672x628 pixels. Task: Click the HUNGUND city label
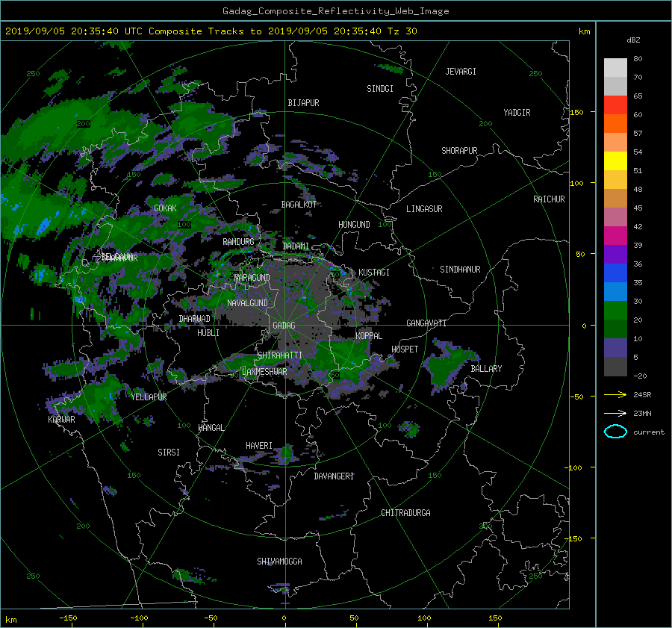click(x=354, y=225)
